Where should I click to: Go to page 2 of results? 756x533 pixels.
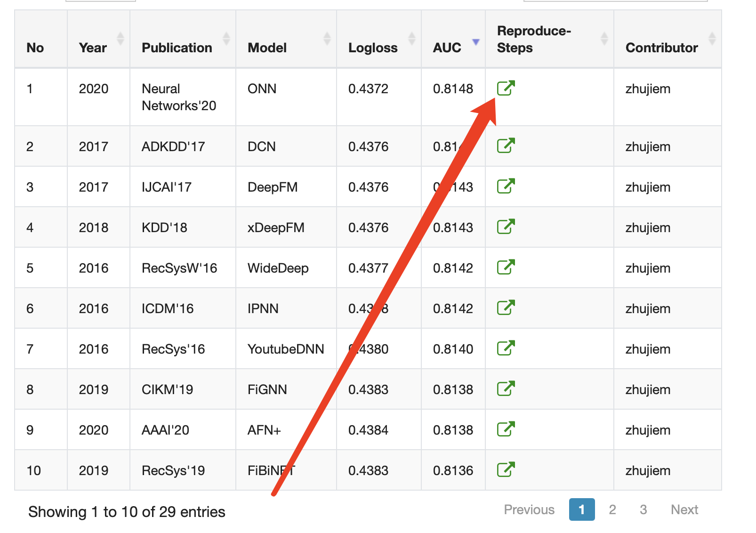pos(612,509)
